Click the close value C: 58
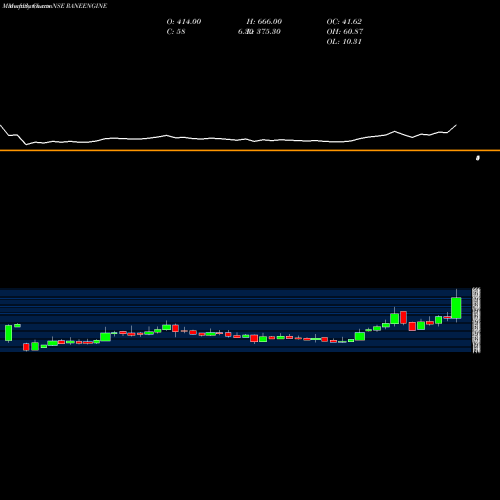 click(176, 32)
